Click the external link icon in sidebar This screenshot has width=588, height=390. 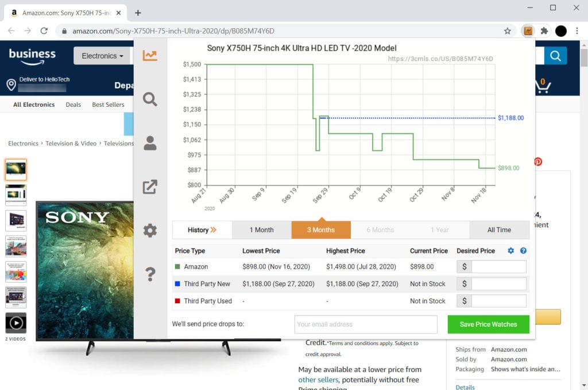150,187
